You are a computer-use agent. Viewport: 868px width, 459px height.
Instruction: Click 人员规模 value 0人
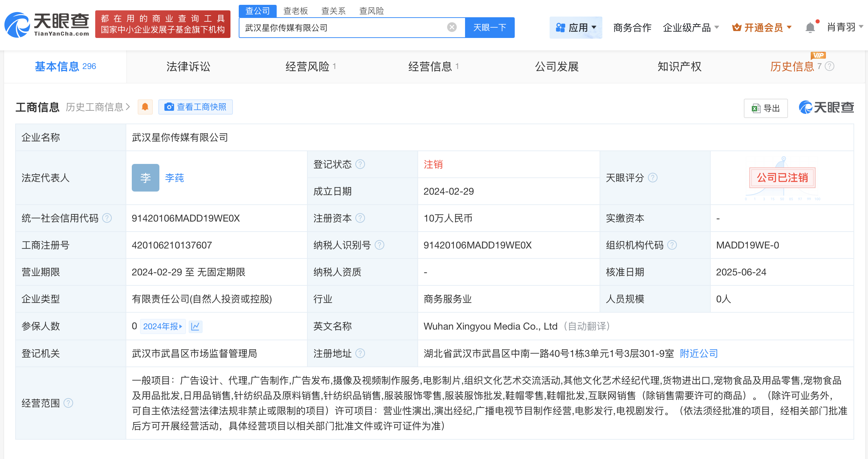pyautogui.click(x=723, y=299)
